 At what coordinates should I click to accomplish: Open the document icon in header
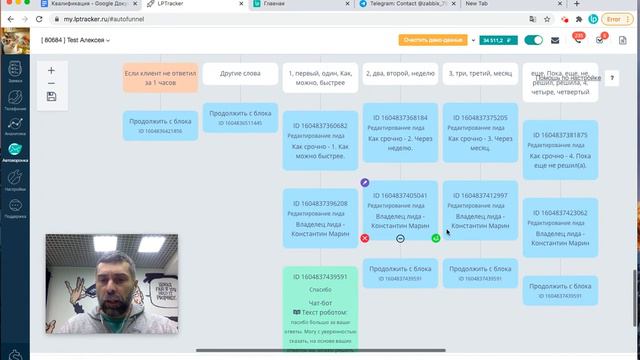(622, 40)
